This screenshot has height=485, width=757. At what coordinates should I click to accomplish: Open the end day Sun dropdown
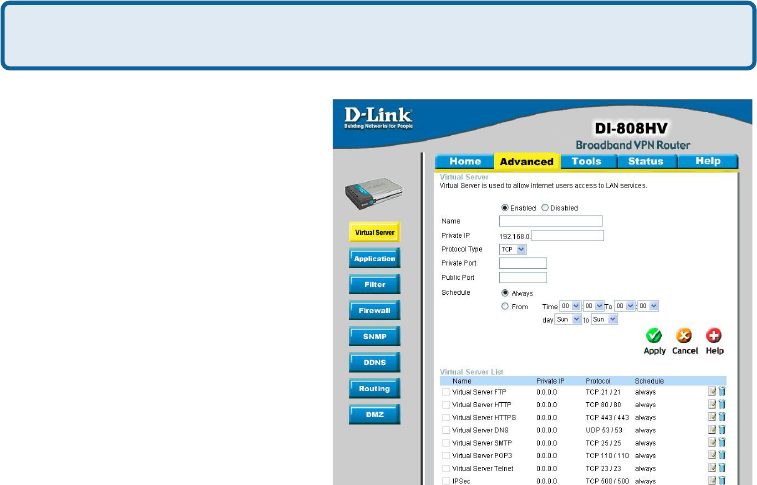[x=604, y=319]
